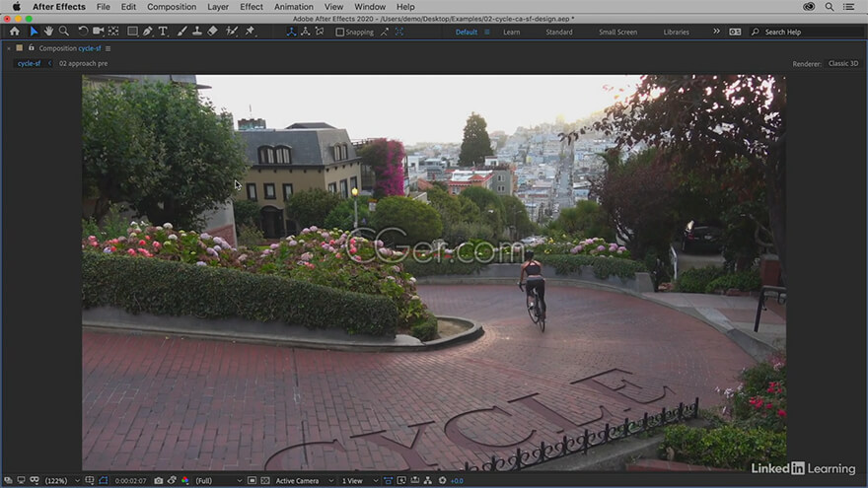This screenshot has height=488, width=868.
Task: Open the 122% magnification dropdown
Action: tap(62, 481)
